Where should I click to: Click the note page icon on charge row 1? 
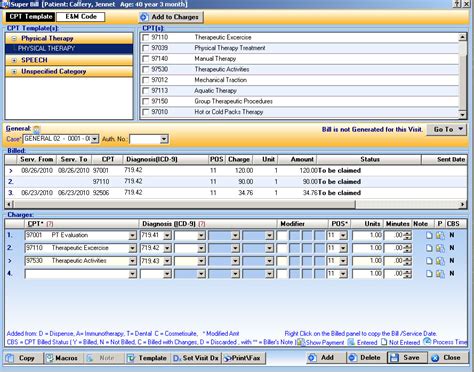coord(429,235)
